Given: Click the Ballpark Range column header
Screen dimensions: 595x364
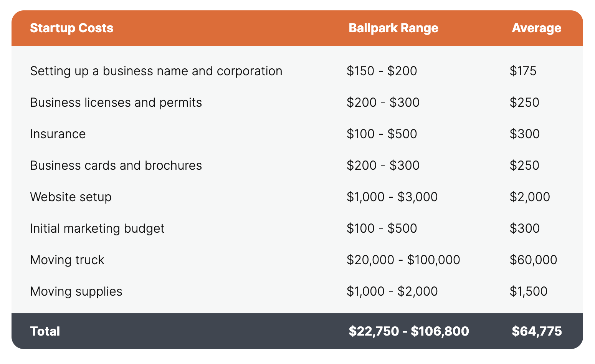Looking at the screenshot, I should pyautogui.click(x=393, y=28).
